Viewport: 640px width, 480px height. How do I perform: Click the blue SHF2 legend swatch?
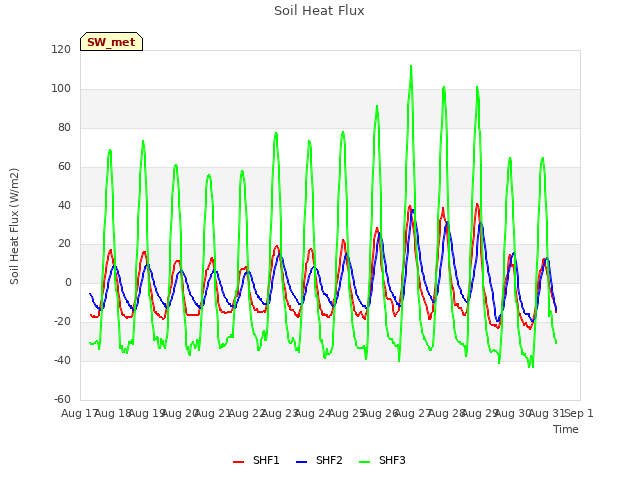[301, 462]
